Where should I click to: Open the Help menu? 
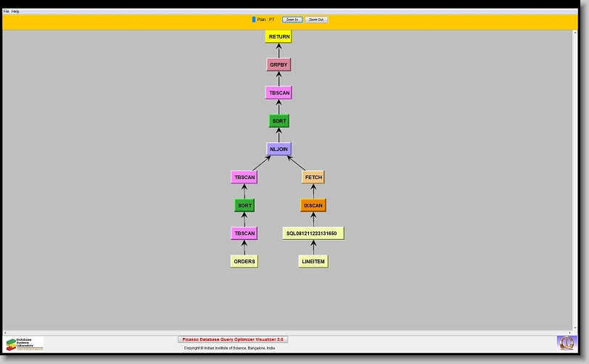point(15,12)
